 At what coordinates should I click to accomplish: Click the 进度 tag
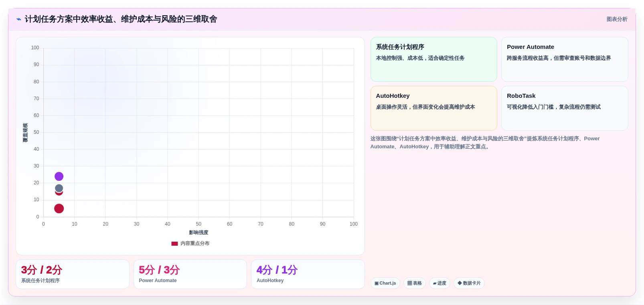[x=439, y=283]
